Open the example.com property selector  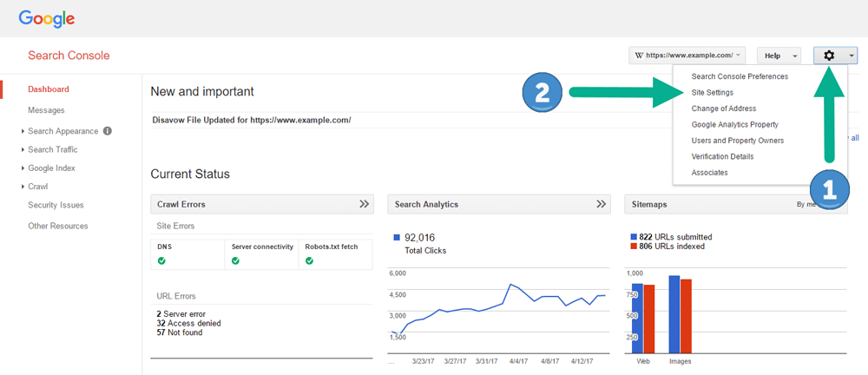[x=687, y=56]
